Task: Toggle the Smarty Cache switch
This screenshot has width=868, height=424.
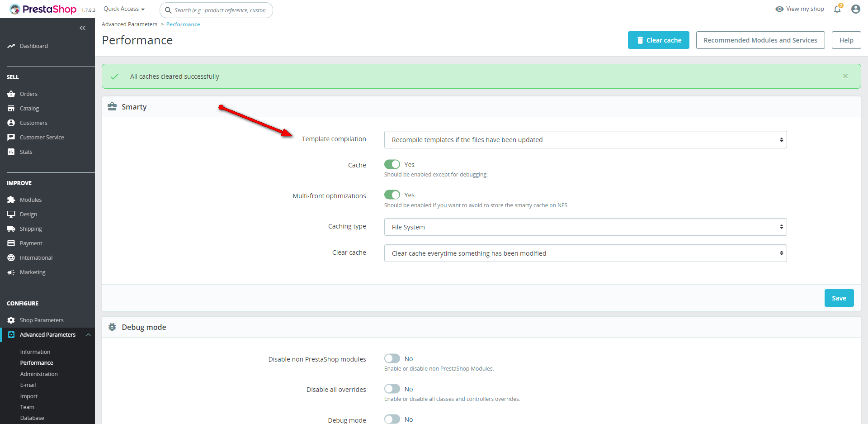Action: click(392, 164)
